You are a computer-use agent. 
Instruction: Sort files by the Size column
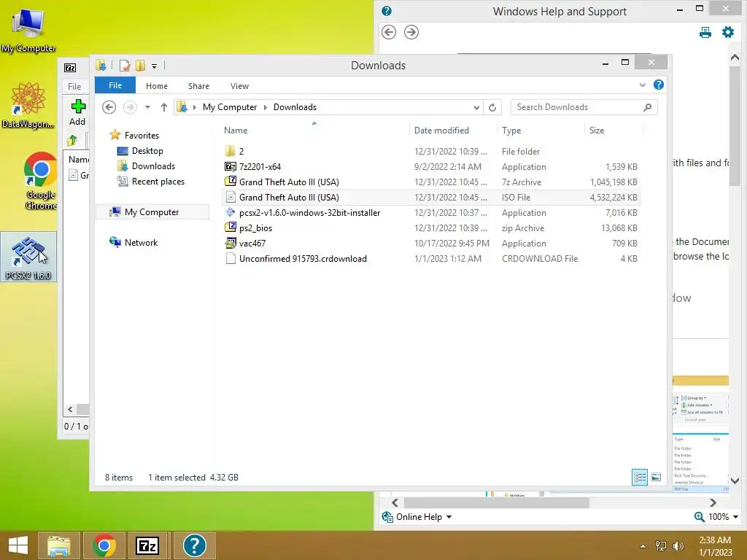tap(614, 131)
